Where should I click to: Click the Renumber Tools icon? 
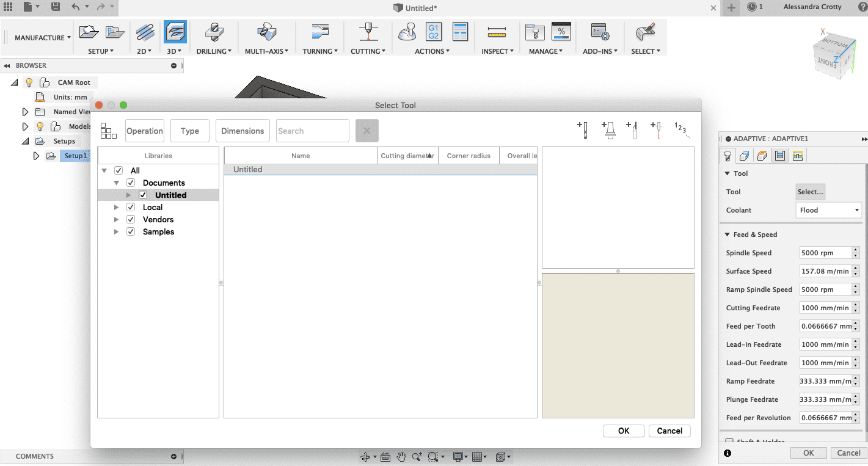coord(681,130)
